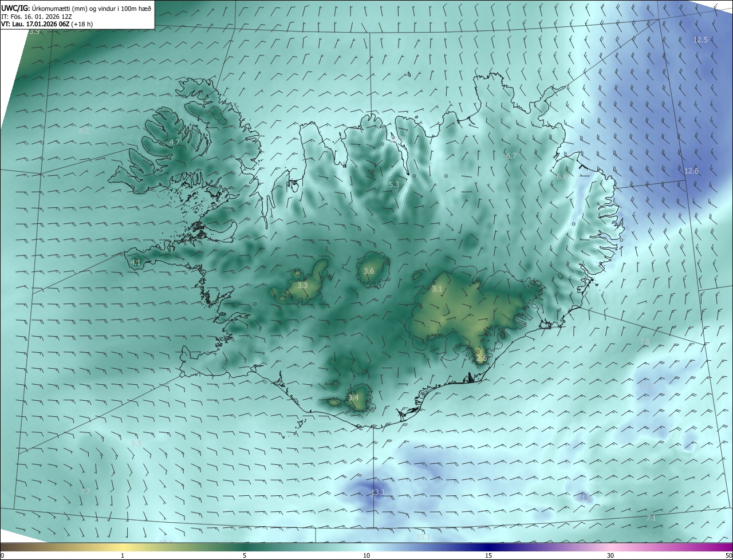Click the 7.8 value over the southeast sea

tap(645, 342)
